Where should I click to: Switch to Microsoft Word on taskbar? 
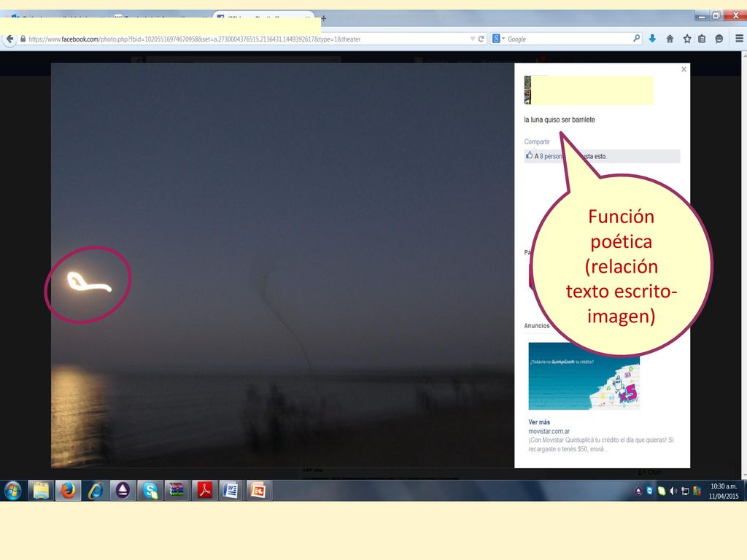(x=231, y=491)
